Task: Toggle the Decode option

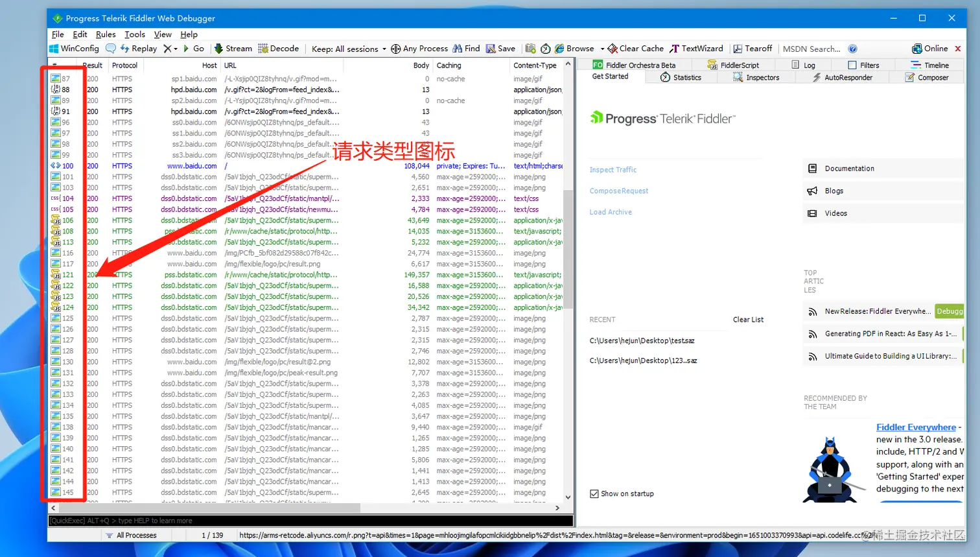Action: coord(278,49)
